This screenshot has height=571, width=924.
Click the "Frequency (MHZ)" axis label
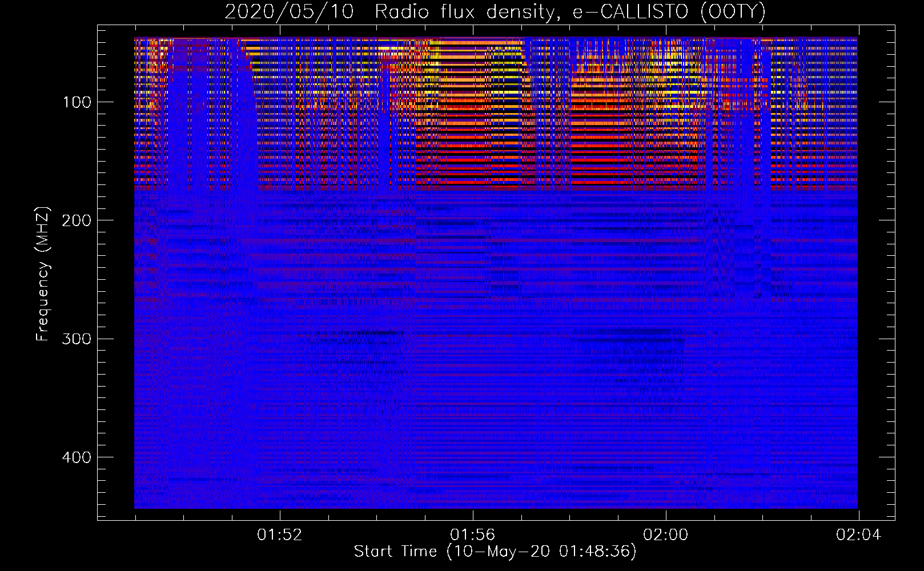point(43,274)
